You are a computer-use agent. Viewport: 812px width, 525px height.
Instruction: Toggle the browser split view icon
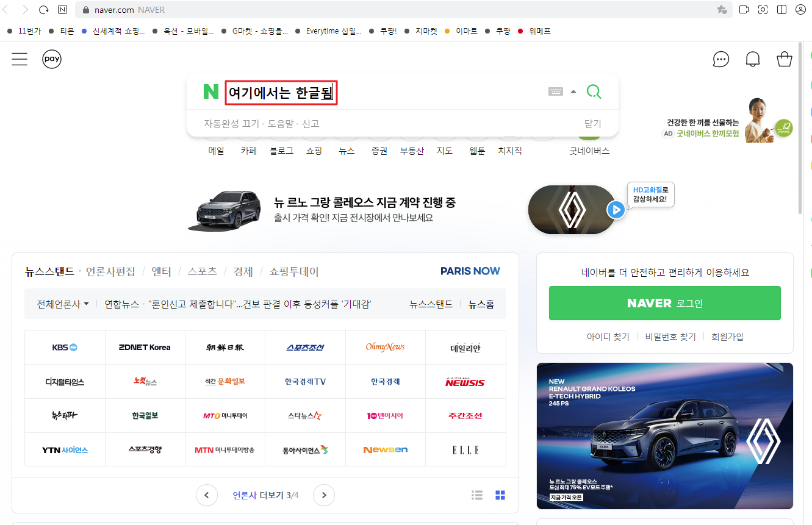click(781, 10)
